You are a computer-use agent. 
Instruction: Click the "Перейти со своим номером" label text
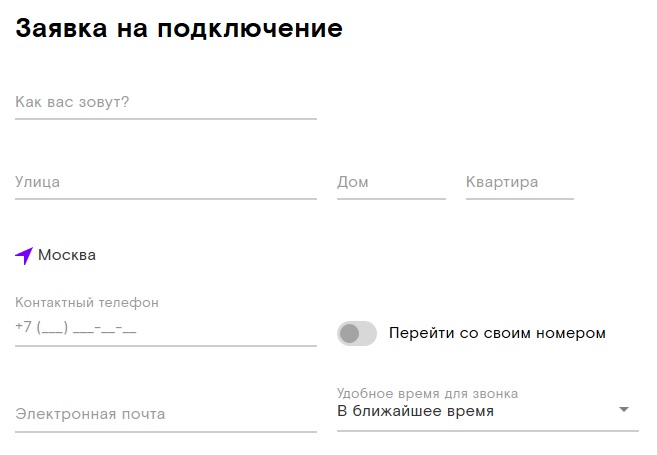tap(497, 333)
